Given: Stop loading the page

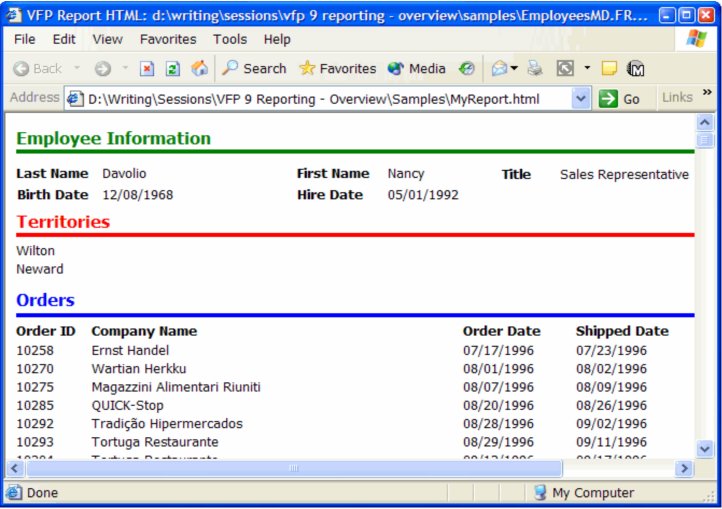Looking at the screenshot, I should [x=147, y=69].
